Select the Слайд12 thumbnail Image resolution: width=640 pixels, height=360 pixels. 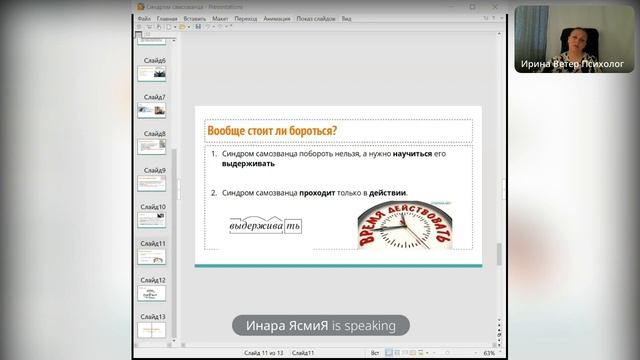pos(151,293)
